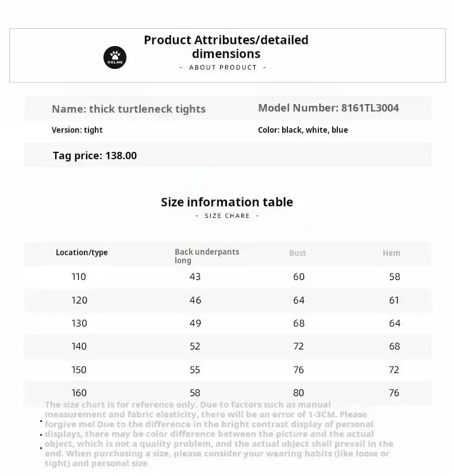Select the size 110 row label
The height and width of the screenshot is (476, 454).
click(79, 277)
